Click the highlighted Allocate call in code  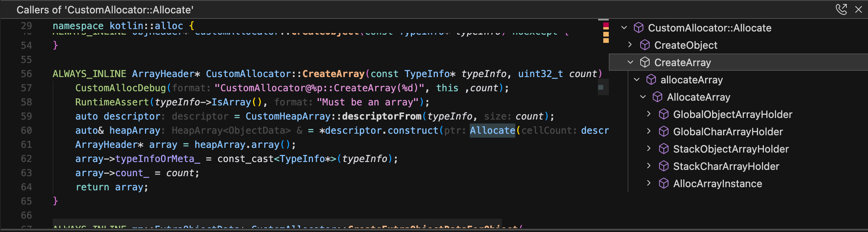coord(492,130)
